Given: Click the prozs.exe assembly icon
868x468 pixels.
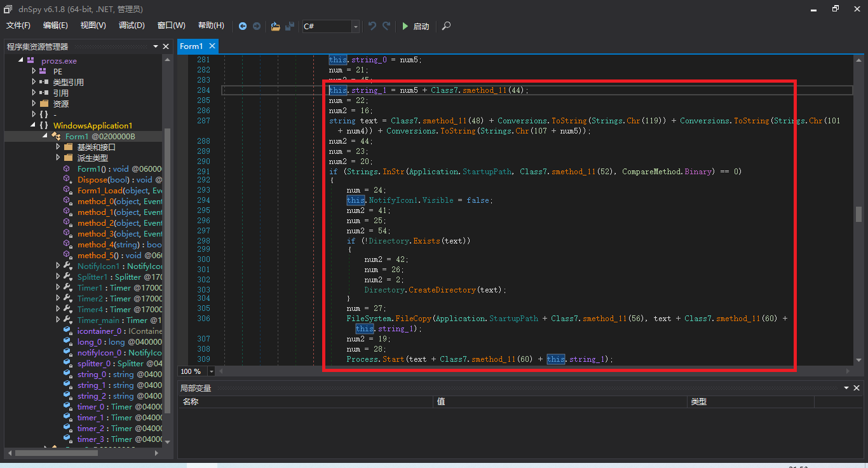Looking at the screenshot, I should 30,60.
